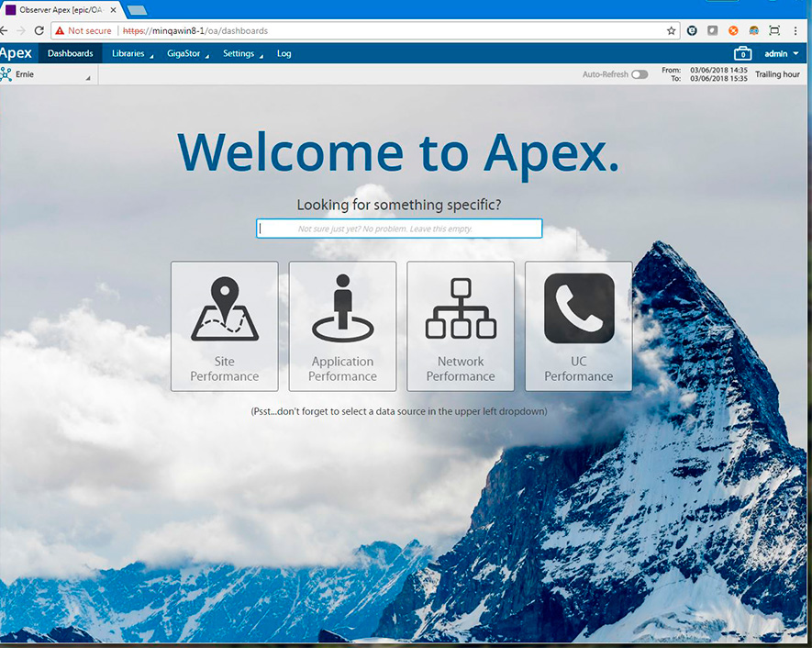The width and height of the screenshot is (812, 648).
Task: Select the Observer Apex browser tab
Action: coord(61,10)
